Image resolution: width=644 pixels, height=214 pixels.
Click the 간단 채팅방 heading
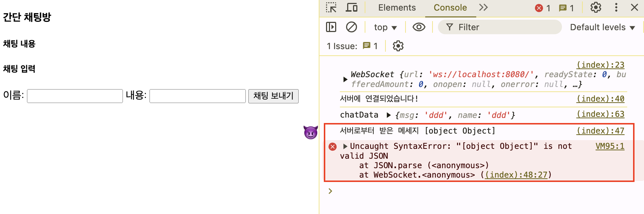27,17
